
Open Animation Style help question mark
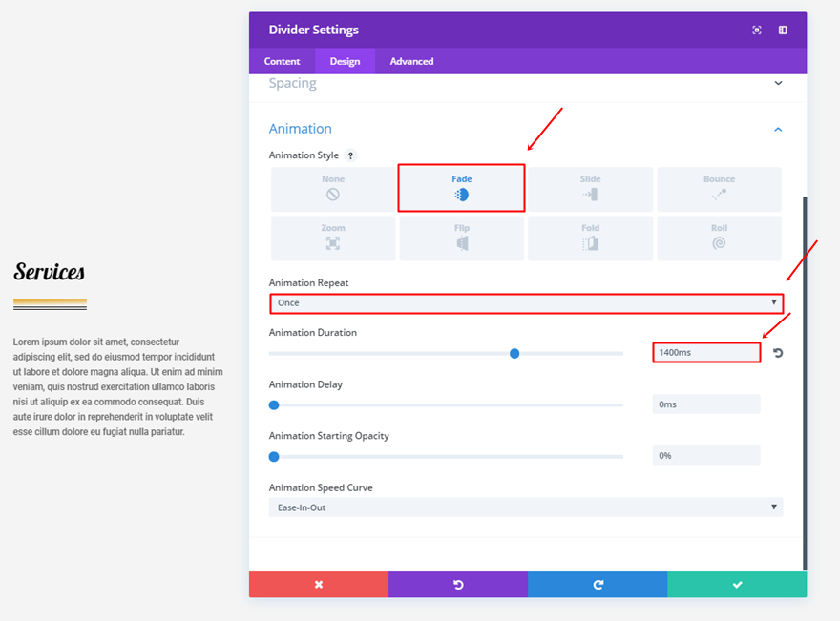click(x=350, y=155)
